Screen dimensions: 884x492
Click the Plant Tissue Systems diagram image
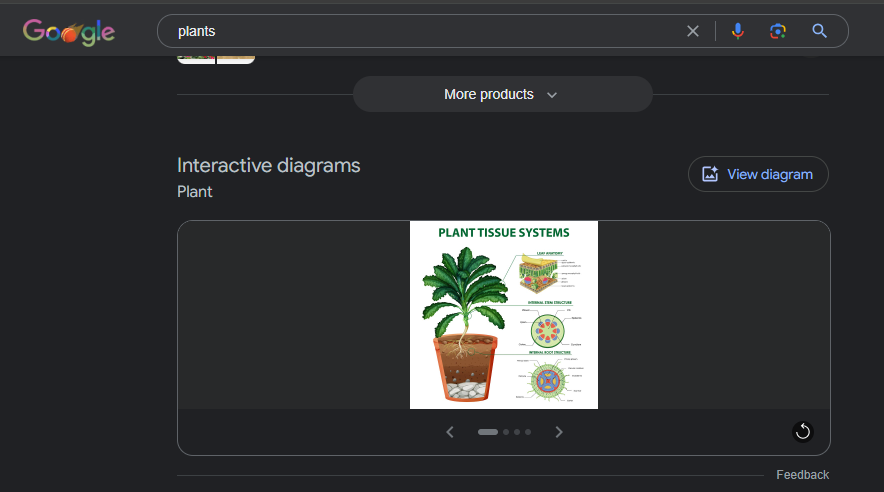point(503,314)
